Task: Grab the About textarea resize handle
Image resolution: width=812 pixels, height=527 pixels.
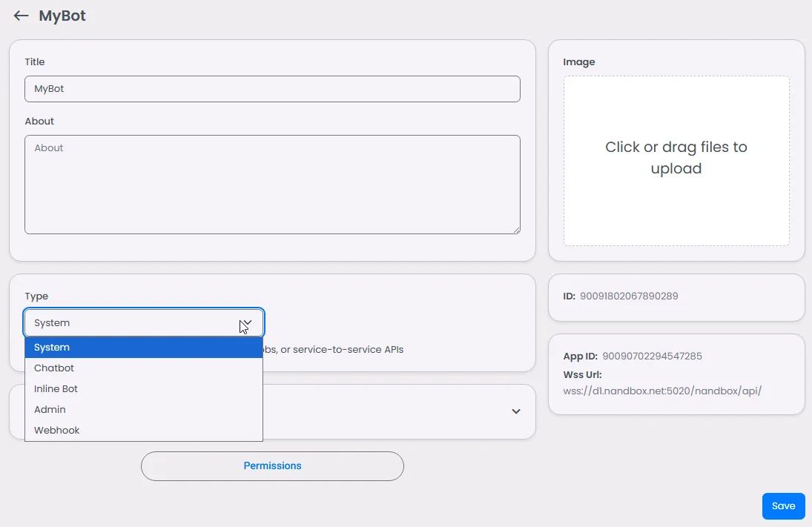Action: [x=516, y=230]
